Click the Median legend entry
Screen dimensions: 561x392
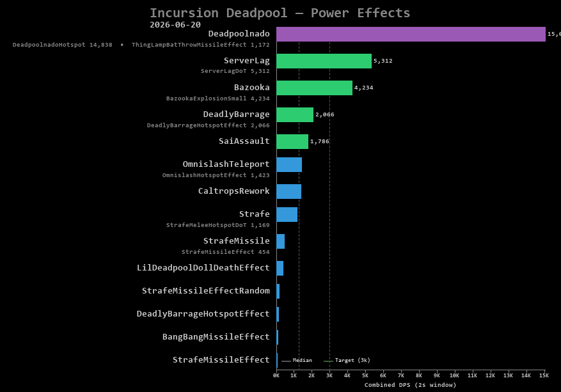coord(297,360)
